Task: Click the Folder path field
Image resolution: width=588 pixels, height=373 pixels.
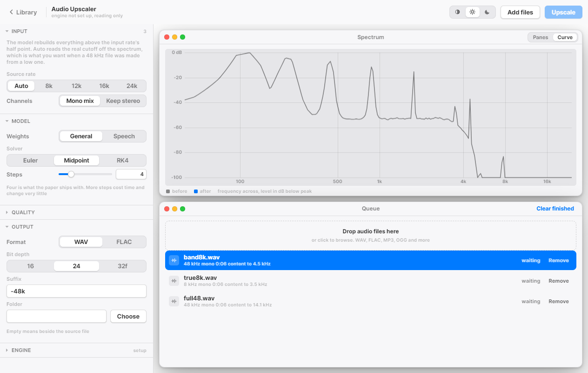Action: click(56, 316)
